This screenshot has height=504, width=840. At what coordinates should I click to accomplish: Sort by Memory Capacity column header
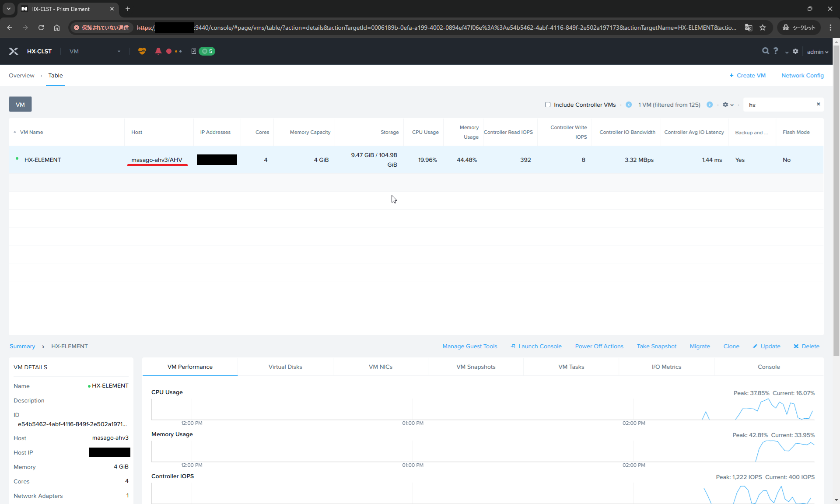pyautogui.click(x=310, y=132)
